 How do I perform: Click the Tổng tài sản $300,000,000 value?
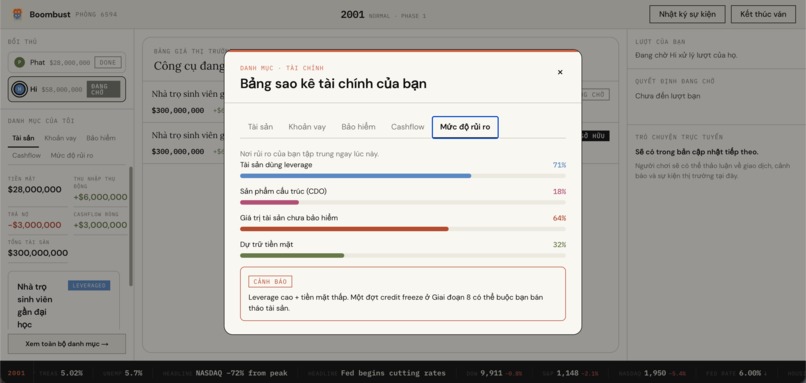click(x=38, y=253)
